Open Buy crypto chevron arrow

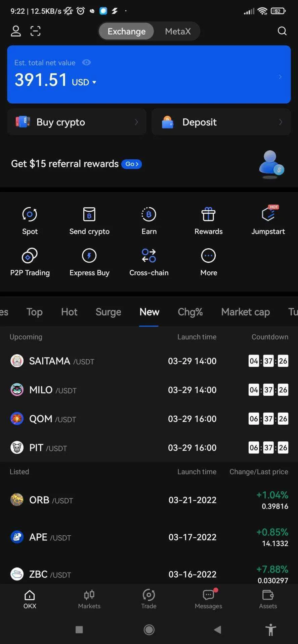point(136,122)
